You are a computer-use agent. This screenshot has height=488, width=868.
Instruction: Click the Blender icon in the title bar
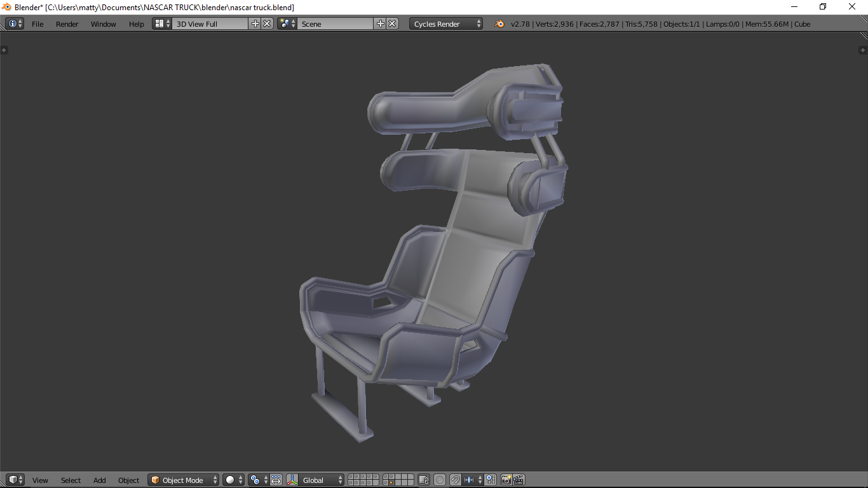pos(7,7)
